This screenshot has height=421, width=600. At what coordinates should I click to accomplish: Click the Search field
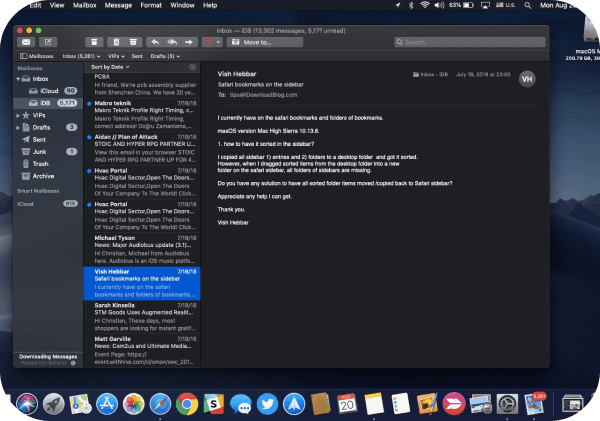[470, 42]
